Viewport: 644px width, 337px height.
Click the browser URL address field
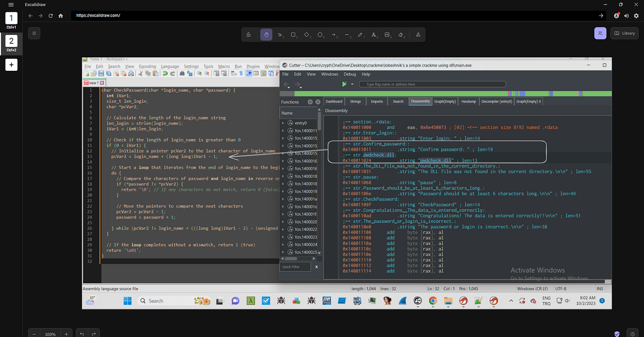point(334,15)
